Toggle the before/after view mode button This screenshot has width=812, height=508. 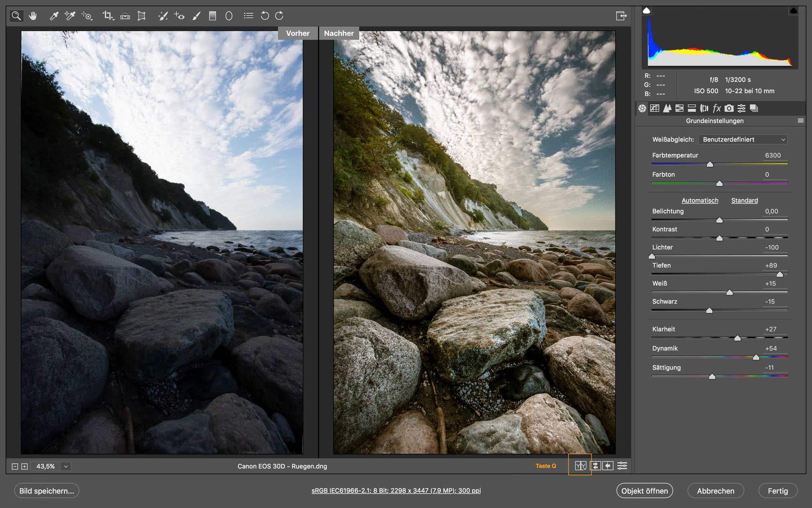pos(580,465)
